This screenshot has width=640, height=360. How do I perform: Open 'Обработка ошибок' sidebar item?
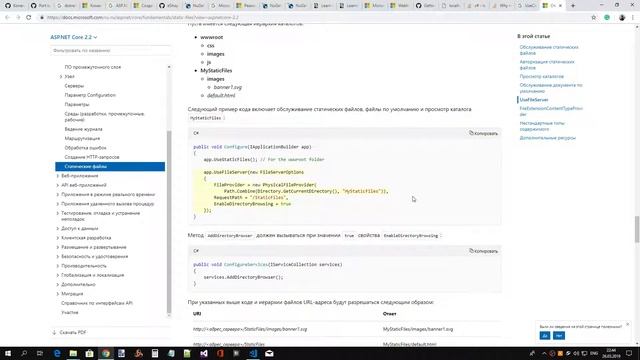click(x=85, y=148)
